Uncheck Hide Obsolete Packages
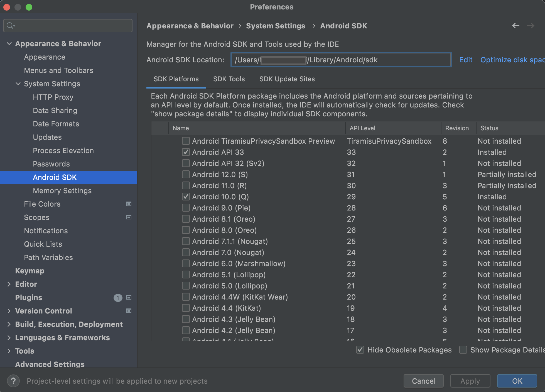 click(360, 350)
